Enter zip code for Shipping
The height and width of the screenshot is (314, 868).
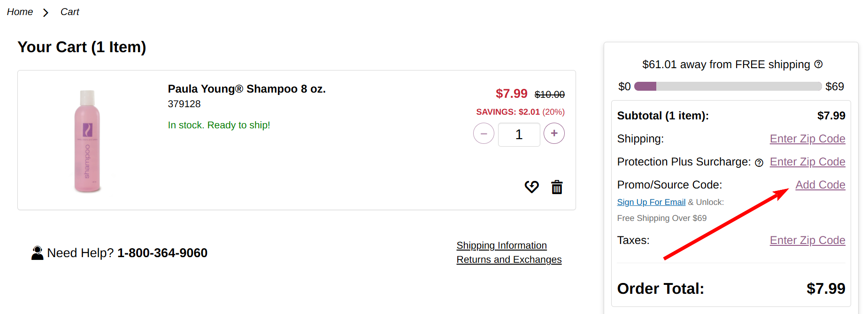tap(807, 139)
